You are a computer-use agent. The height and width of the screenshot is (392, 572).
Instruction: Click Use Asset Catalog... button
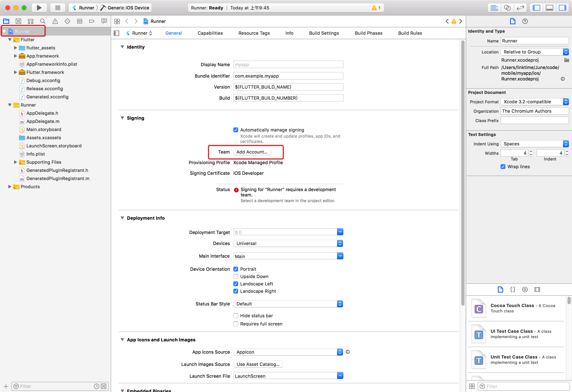[258, 364]
